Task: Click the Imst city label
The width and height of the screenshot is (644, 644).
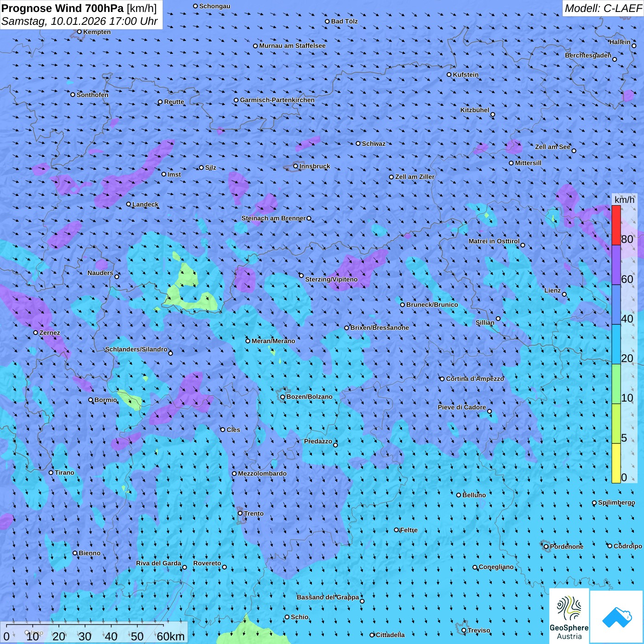Action: 174,174
